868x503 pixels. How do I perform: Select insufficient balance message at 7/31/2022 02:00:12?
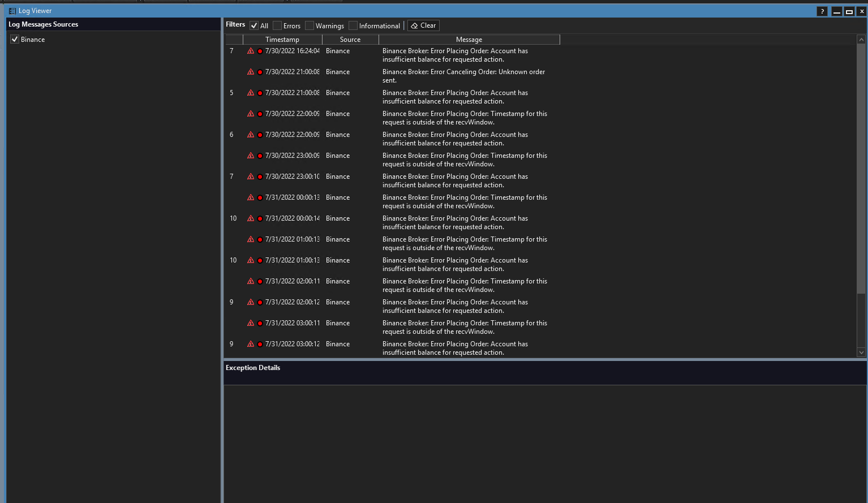[455, 306]
